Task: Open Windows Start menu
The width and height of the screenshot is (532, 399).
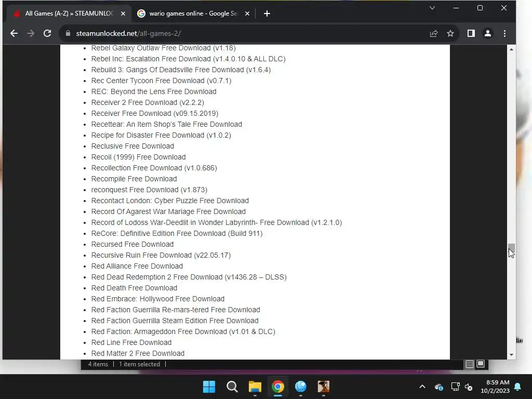Action: 209,387
